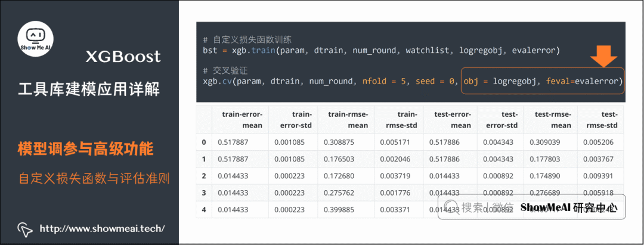Click the nfold = 5 argument
Screen dimensions: 644x245
point(383,81)
